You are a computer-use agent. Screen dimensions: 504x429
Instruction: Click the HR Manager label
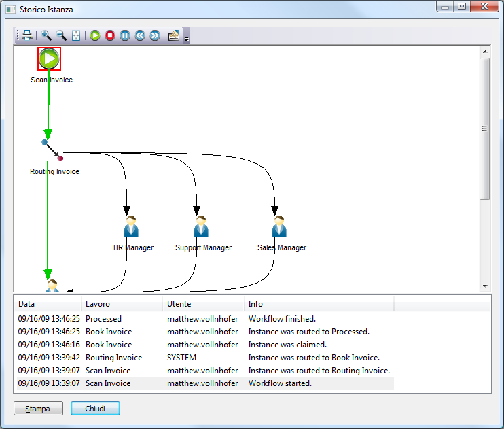[133, 247]
